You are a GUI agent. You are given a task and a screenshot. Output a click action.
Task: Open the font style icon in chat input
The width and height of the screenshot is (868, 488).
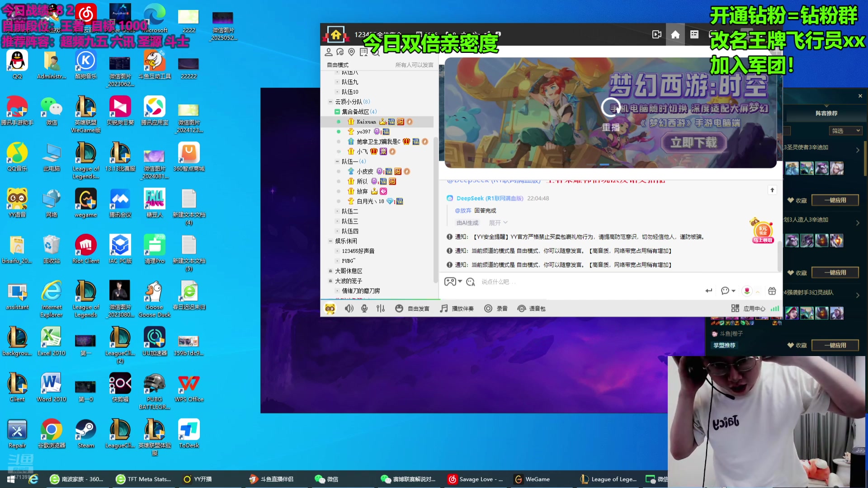pos(471,282)
